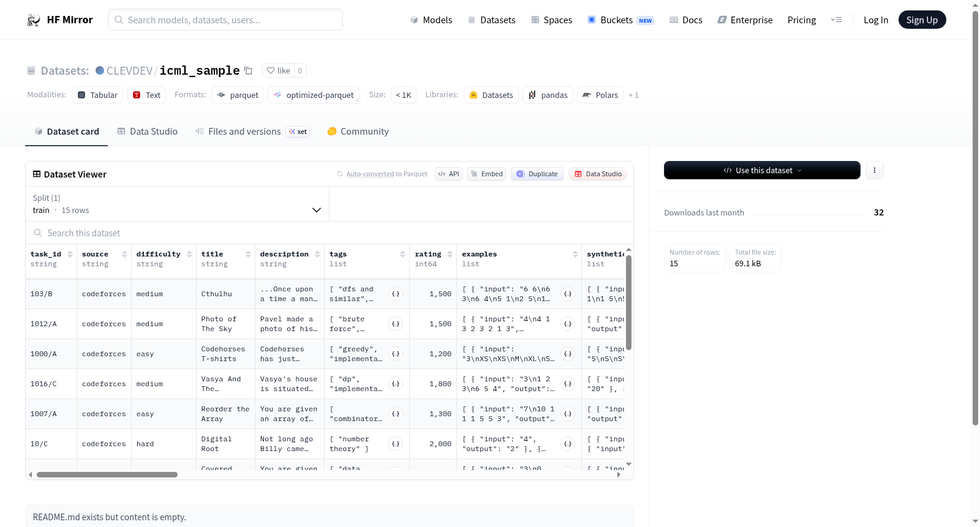This screenshot has width=980, height=527.
Task: Open Data Studio button in viewer header
Action: pos(598,174)
